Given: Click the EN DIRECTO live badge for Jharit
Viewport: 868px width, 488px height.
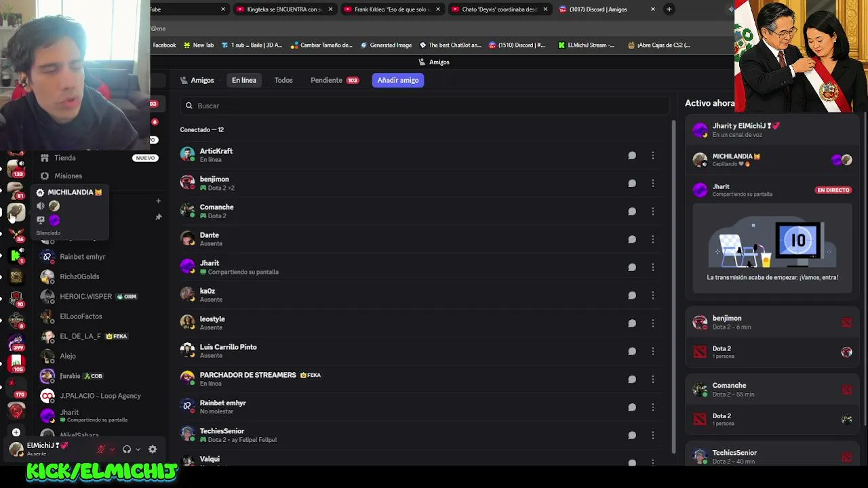Looking at the screenshot, I should coord(833,190).
